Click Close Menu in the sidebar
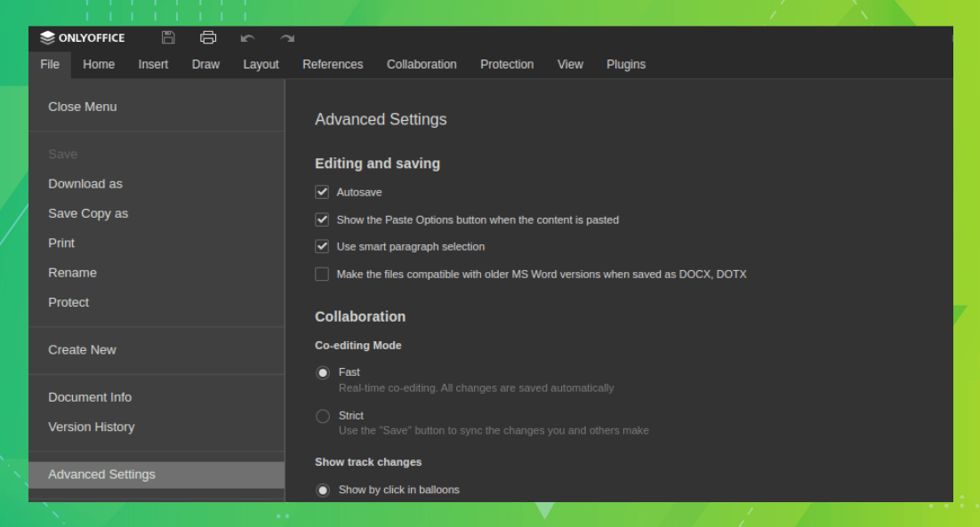980x527 pixels. (82, 107)
